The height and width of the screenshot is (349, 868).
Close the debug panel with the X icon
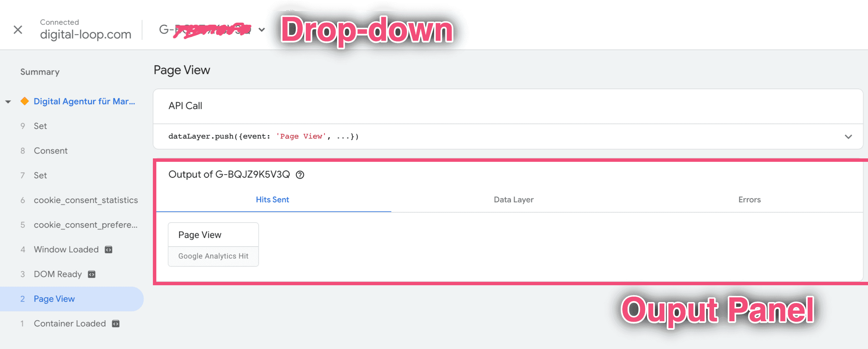click(x=18, y=30)
